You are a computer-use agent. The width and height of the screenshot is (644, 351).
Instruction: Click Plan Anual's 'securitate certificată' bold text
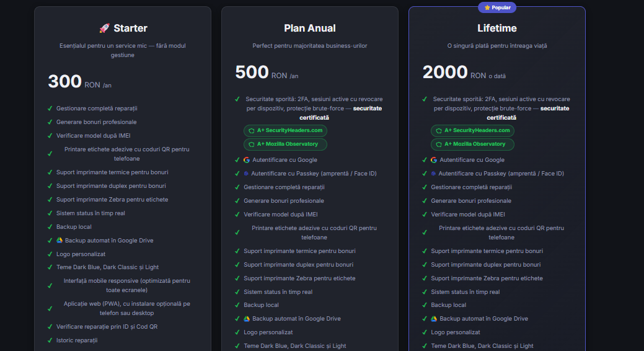pyautogui.click(x=340, y=113)
